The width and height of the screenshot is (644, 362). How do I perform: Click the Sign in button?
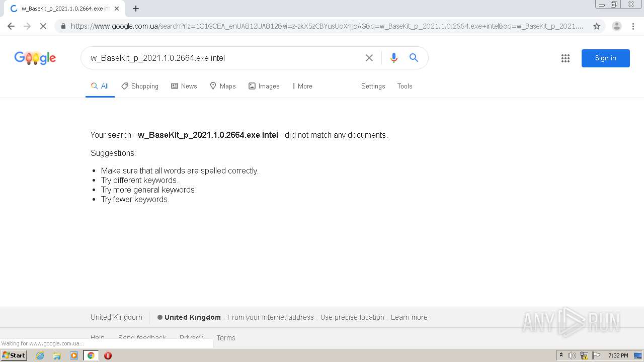click(606, 58)
